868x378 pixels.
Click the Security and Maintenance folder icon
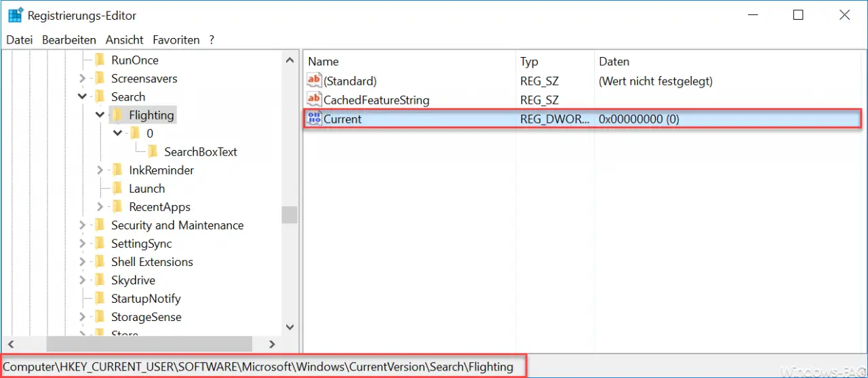tap(100, 225)
